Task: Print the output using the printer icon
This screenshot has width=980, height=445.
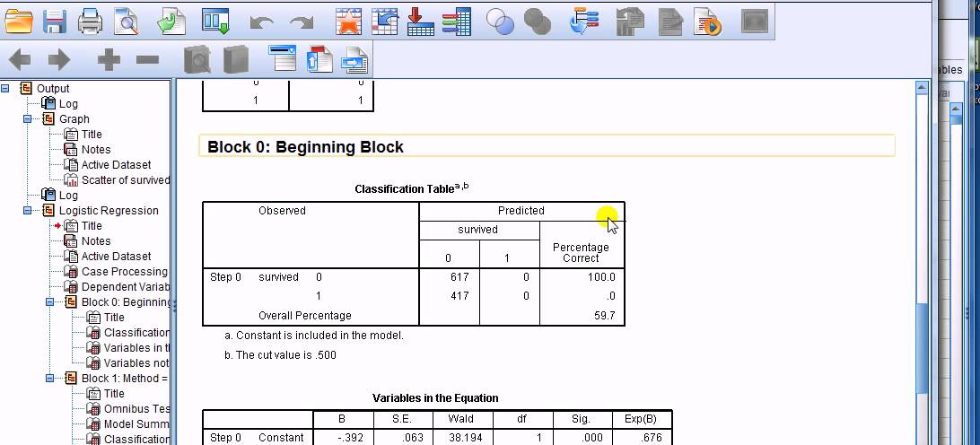Action: click(x=91, y=22)
